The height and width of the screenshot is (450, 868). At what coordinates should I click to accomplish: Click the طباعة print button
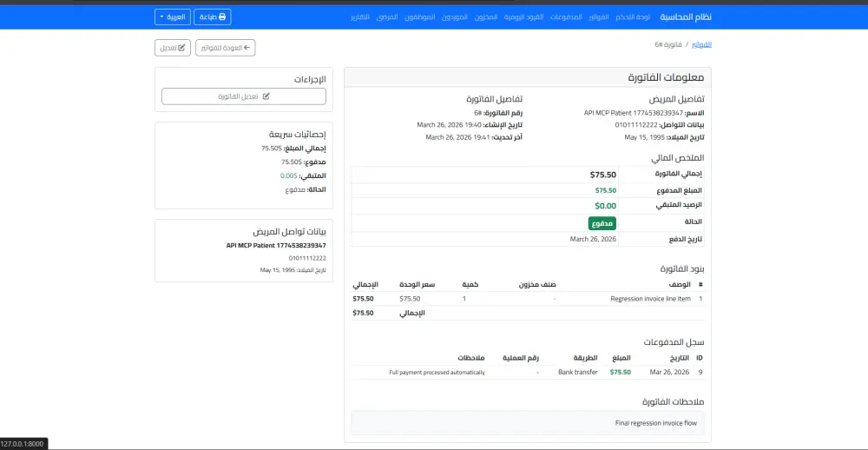(x=213, y=17)
